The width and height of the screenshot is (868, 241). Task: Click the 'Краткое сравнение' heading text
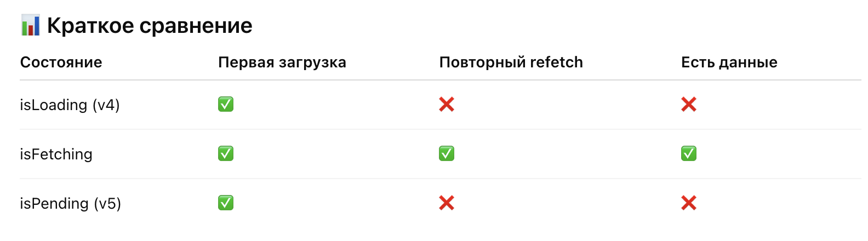[150, 26]
